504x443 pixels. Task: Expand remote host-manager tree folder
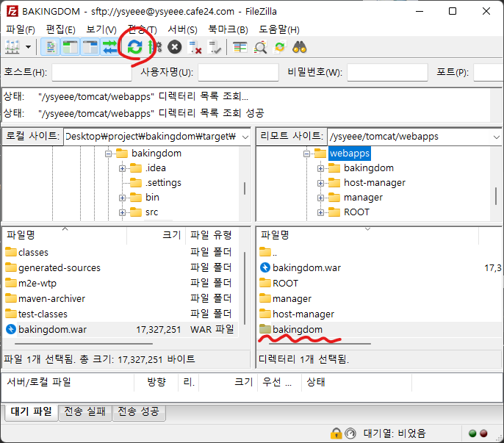(320, 183)
